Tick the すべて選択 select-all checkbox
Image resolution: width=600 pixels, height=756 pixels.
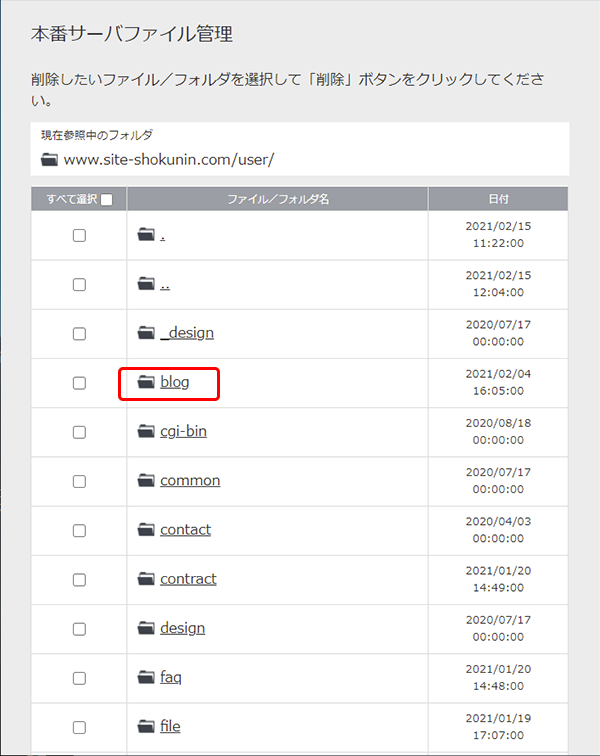(x=107, y=199)
